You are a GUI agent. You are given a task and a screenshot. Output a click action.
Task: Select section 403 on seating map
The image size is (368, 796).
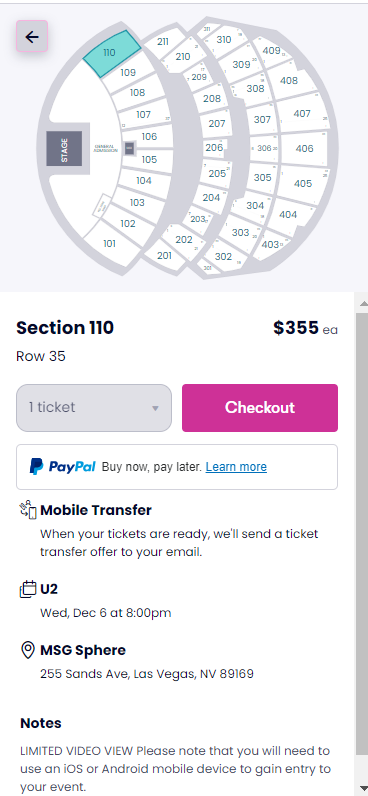271,244
